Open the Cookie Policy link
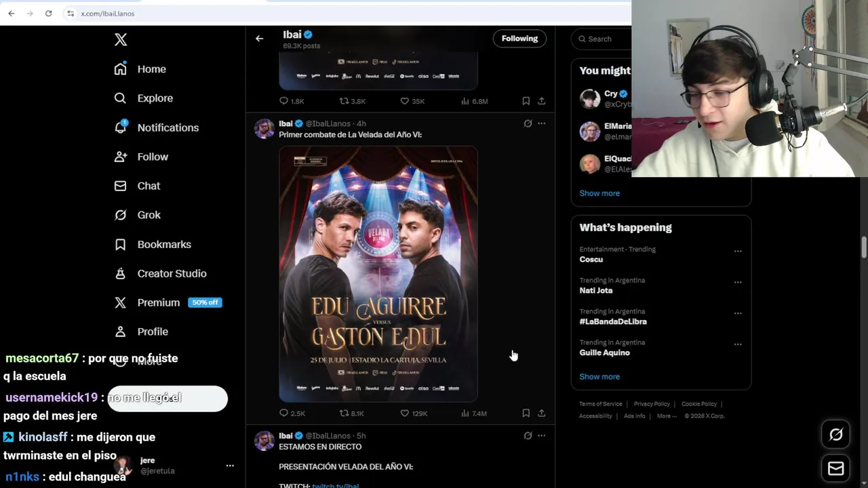Screen dimensions: 868x488 (x=699, y=404)
